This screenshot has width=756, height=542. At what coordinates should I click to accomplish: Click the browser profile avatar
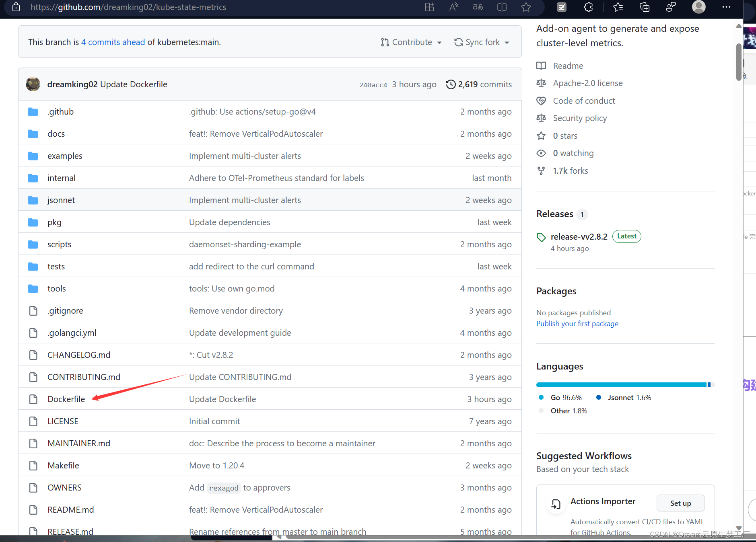coord(698,7)
